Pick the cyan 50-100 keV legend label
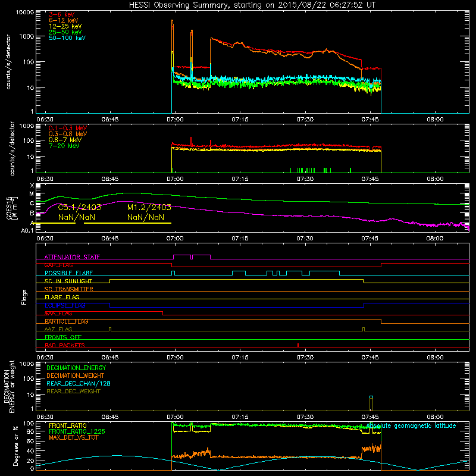Viewport: 476px width, 476px height. coord(67,38)
